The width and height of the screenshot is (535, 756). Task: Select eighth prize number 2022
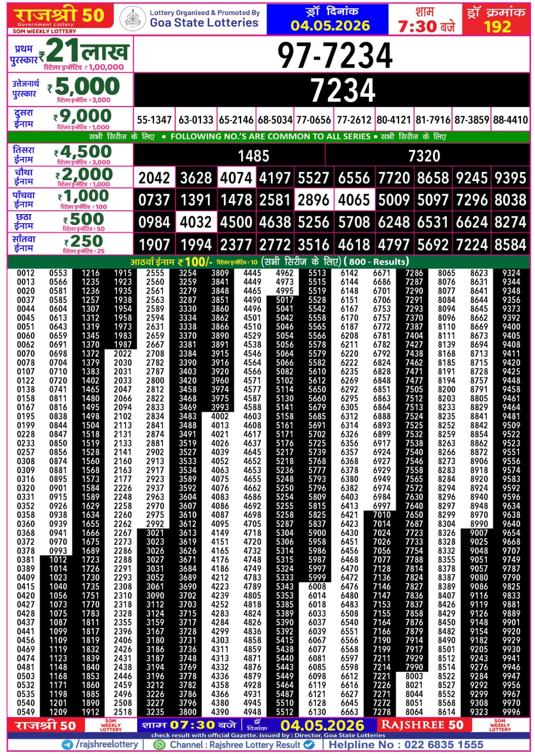coord(123,354)
